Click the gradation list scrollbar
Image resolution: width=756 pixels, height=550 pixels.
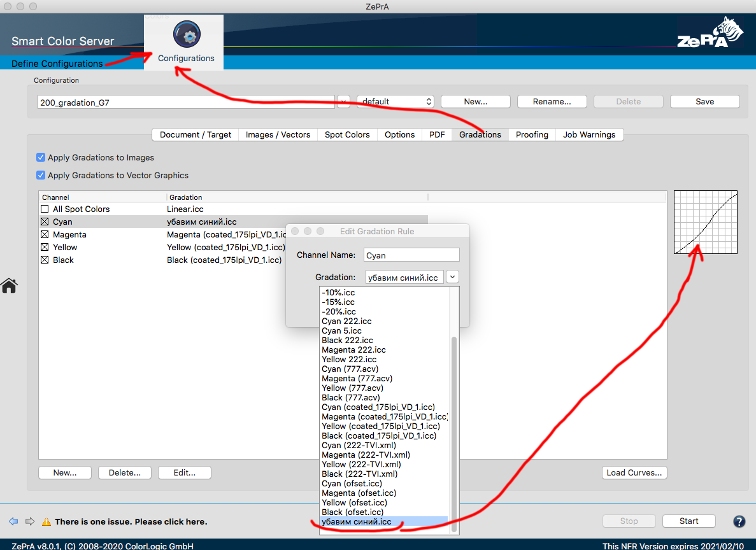pyautogui.click(x=453, y=434)
